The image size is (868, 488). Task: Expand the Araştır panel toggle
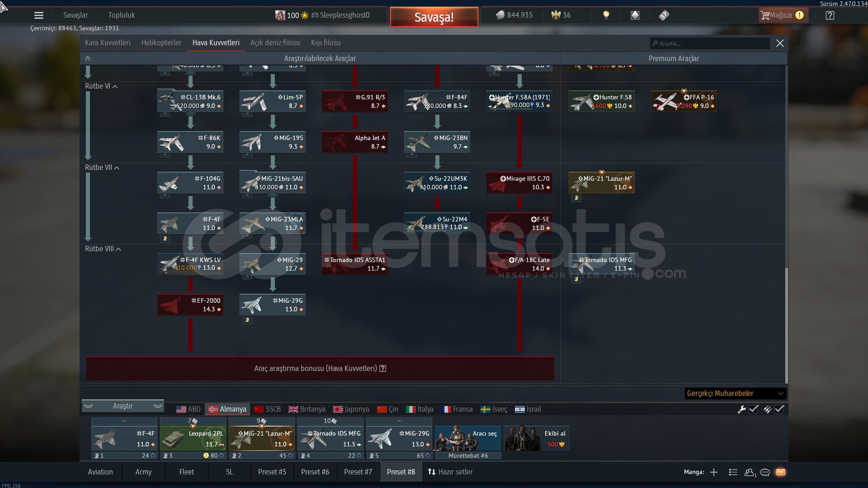coord(123,406)
